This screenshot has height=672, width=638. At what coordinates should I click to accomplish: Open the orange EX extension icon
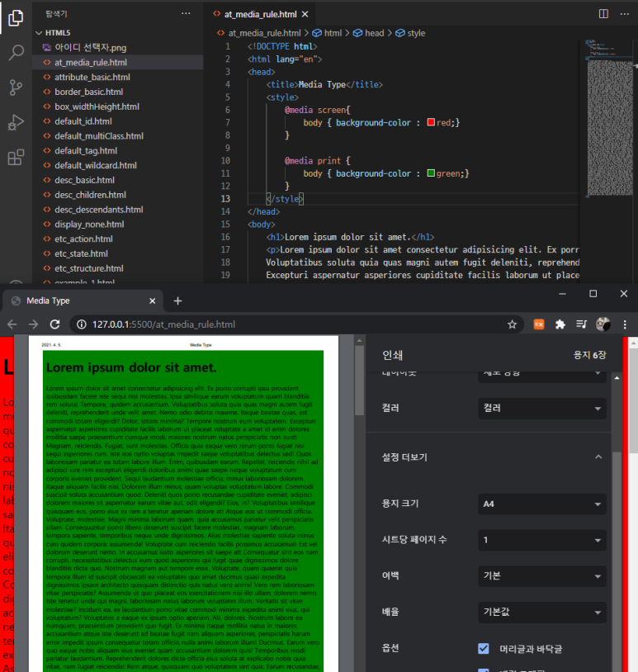pos(539,324)
